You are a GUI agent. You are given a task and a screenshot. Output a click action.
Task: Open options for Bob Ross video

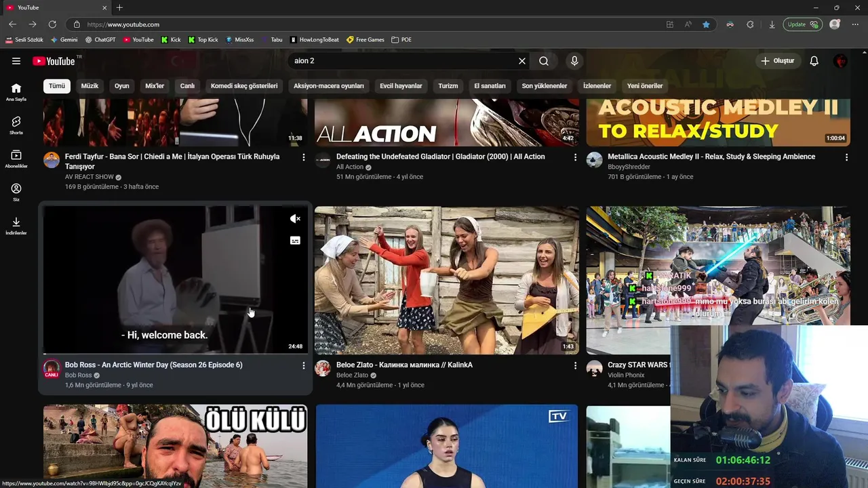pos(303,365)
